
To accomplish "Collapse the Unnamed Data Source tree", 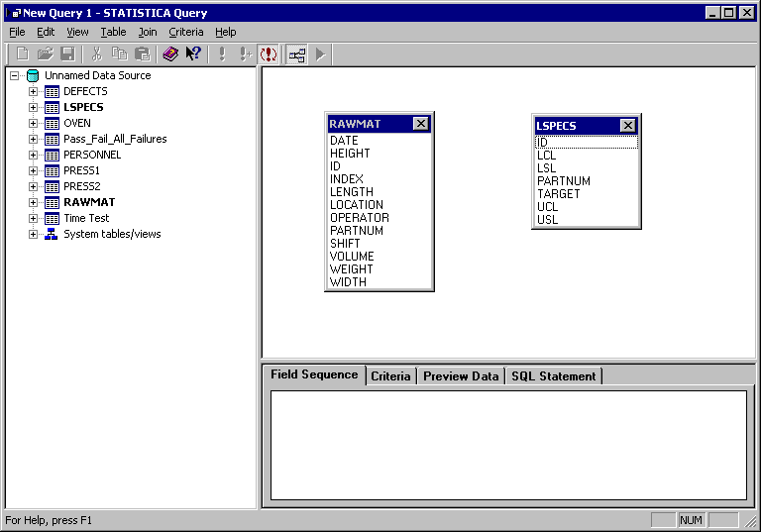I will point(14,75).
